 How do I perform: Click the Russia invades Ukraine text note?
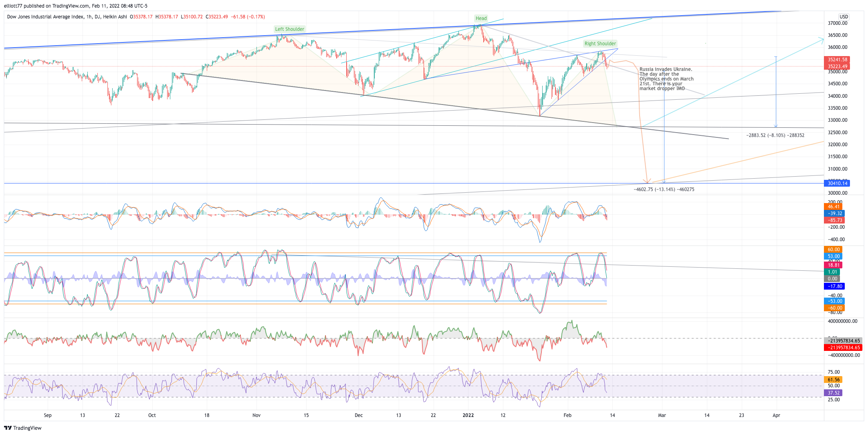click(666, 79)
